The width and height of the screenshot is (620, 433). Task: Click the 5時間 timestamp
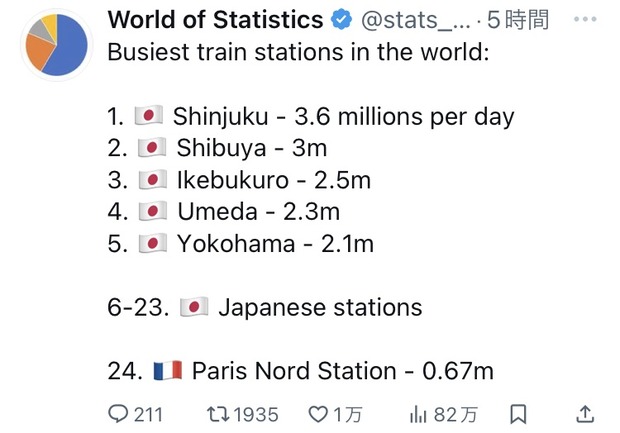tap(518, 19)
